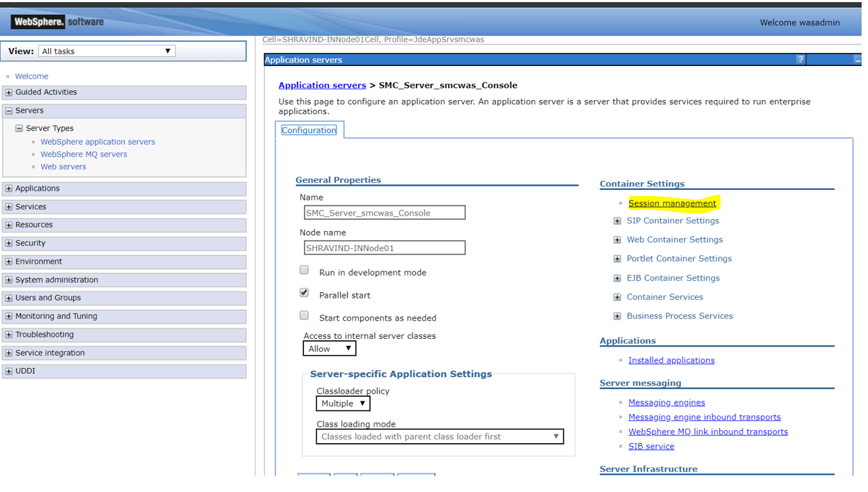Open SIB service link
The width and height of the screenshot is (868, 492).
[x=651, y=447]
